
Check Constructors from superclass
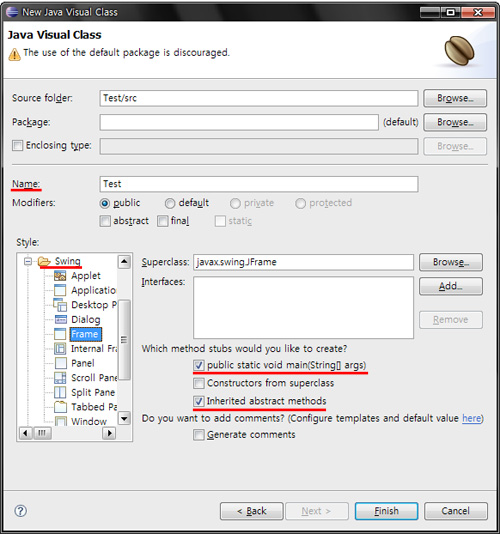point(199,383)
